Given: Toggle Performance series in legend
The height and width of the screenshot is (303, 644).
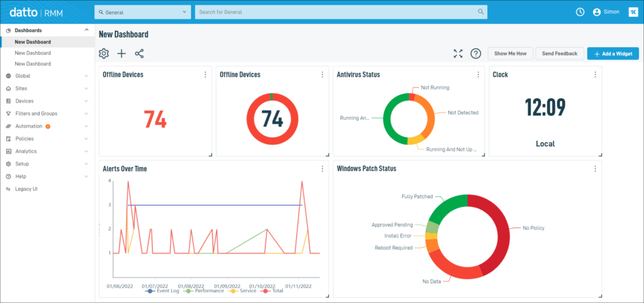Looking at the screenshot, I should coord(204,290).
